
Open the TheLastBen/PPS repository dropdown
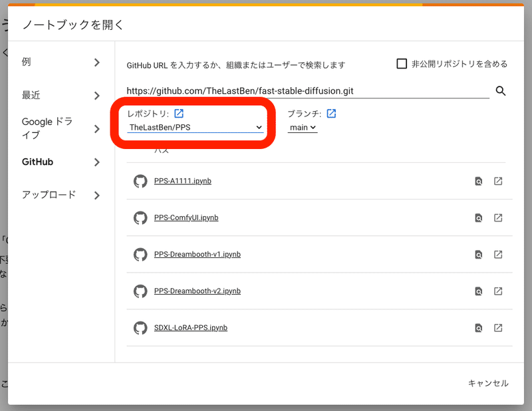pyautogui.click(x=195, y=128)
